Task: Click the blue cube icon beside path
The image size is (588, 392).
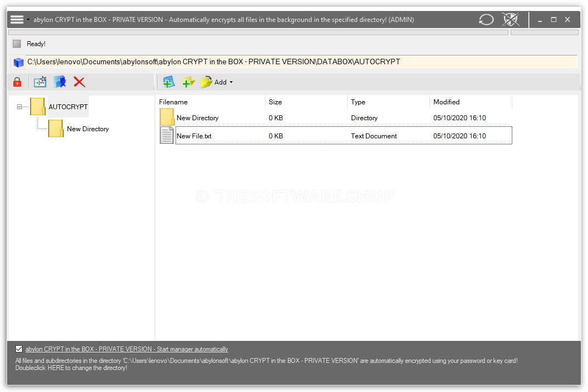Action: [19, 62]
